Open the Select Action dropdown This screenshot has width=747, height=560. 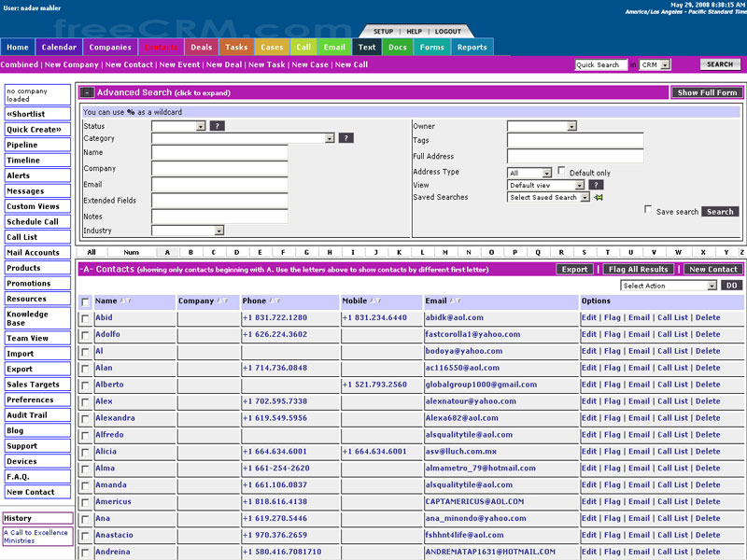(669, 286)
